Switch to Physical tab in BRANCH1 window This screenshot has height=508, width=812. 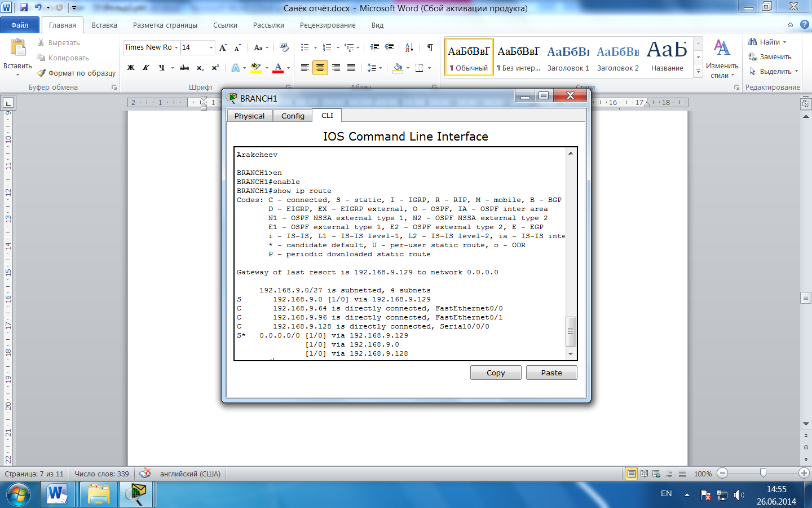point(249,116)
